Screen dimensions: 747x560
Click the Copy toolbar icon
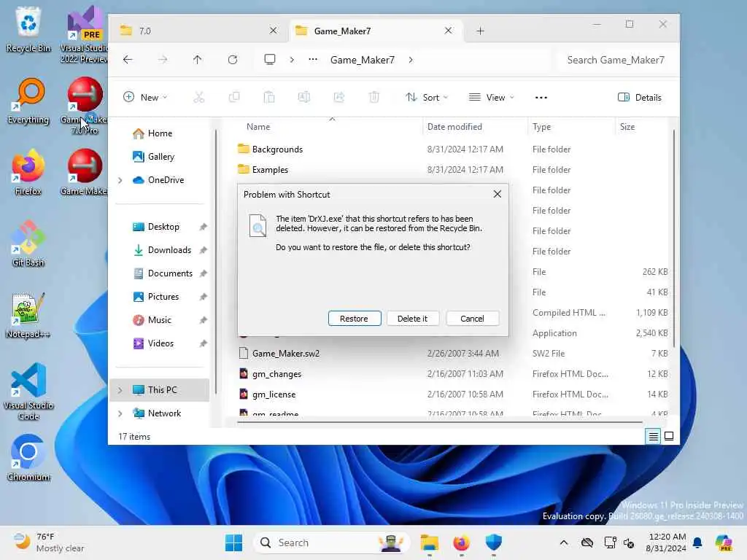[234, 98]
